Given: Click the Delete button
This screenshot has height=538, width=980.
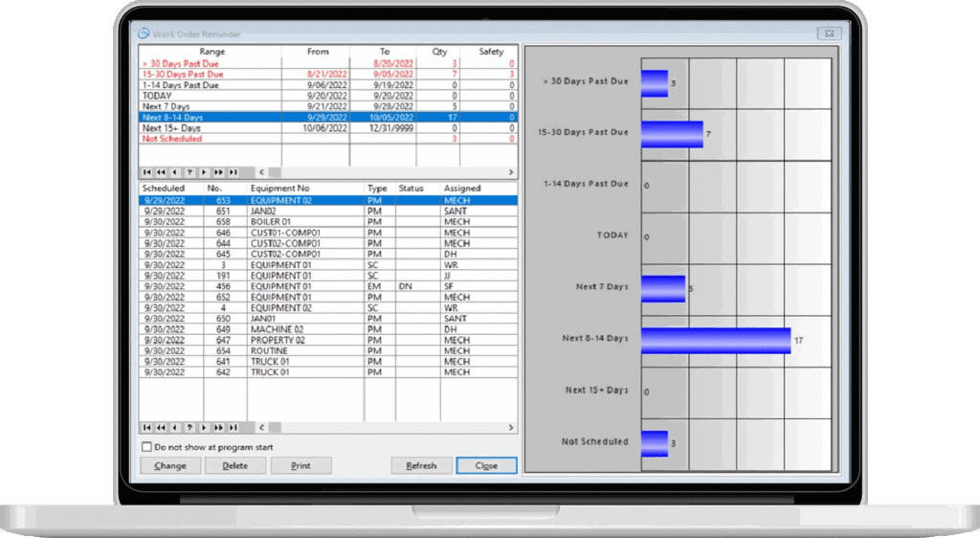Looking at the screenshot, I should coord(235,465).
